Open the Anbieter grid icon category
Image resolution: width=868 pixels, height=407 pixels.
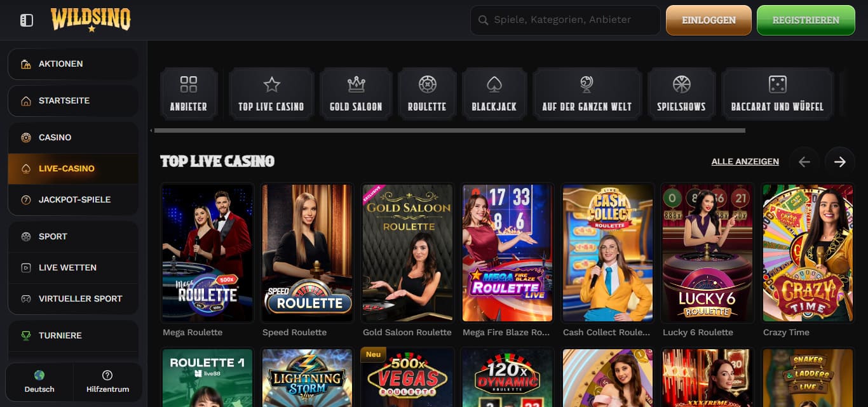click(189, 93)
